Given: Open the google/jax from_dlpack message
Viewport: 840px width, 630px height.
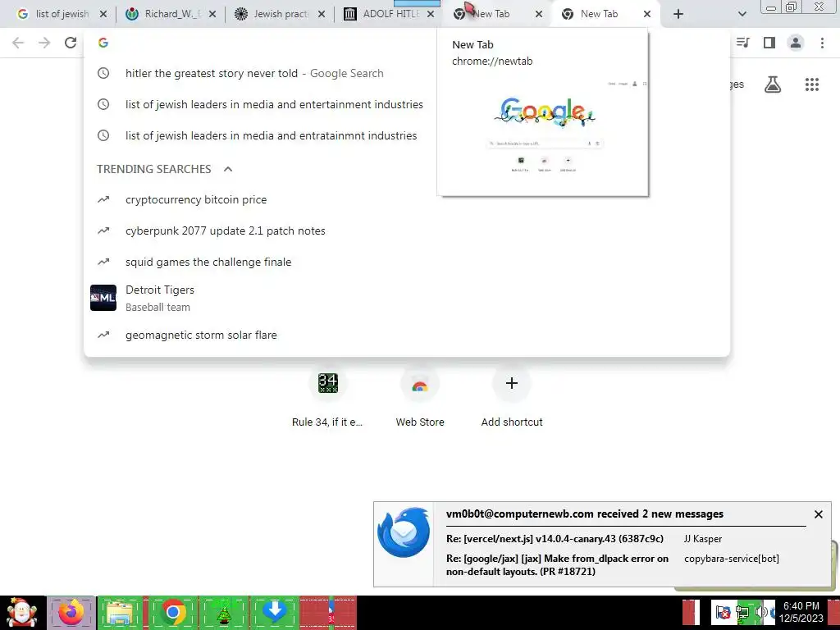Looking at the screenshot, I should [558, 565].
